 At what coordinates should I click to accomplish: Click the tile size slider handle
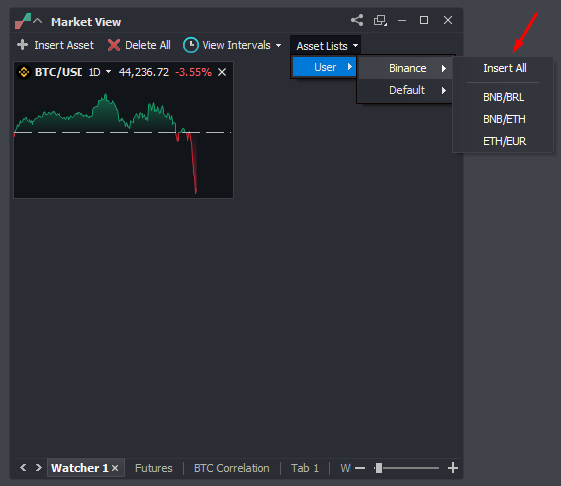coord(379,468)
